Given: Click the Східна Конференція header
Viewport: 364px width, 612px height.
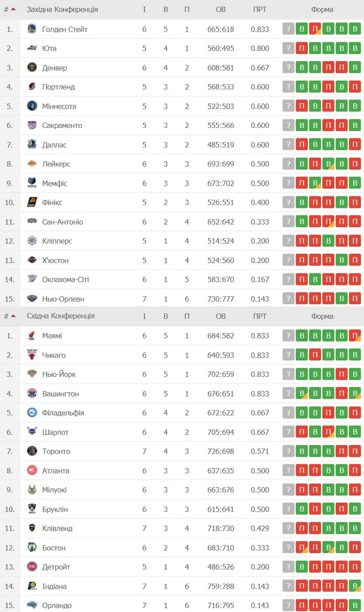Looking at the screenshot, I should 60,316.
